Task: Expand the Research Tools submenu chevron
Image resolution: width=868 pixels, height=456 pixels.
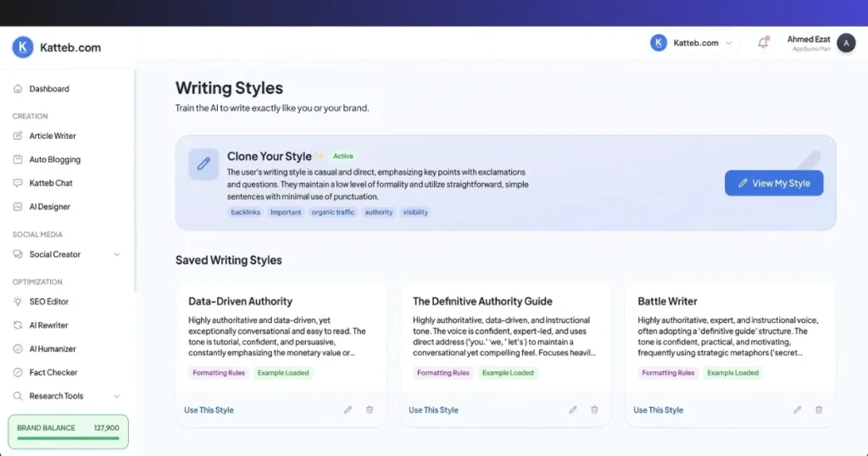Action: (x=116, y=396)
